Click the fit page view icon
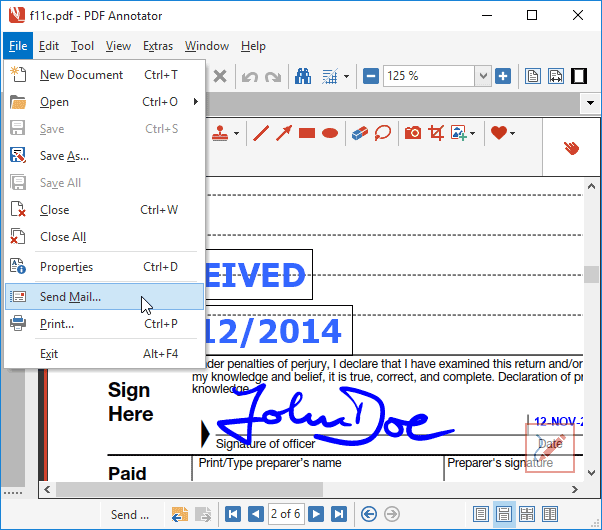Screen dimensions: 602x530 533,76
